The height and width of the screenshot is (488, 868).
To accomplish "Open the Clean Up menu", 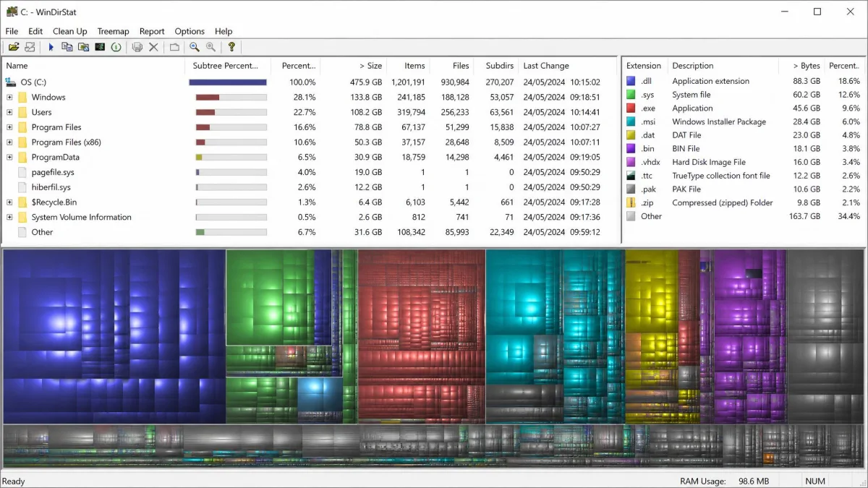I will pyautogui.click(x=69, y=31).
